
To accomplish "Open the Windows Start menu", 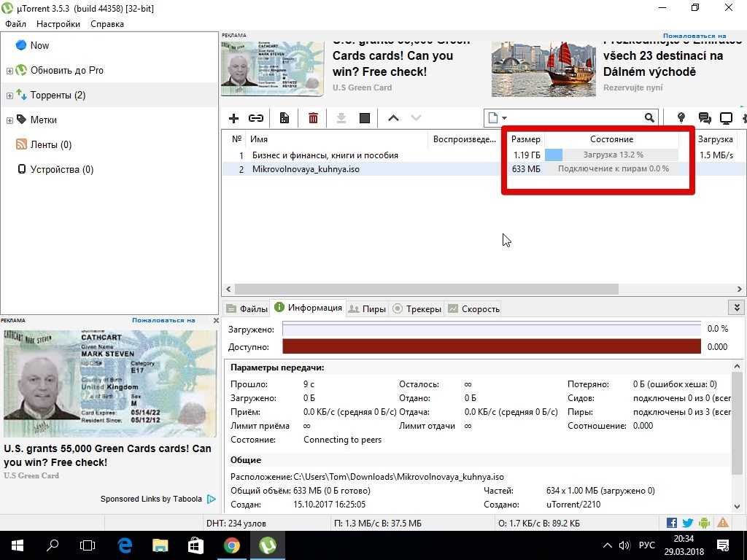I will click(x=18, y=545).
